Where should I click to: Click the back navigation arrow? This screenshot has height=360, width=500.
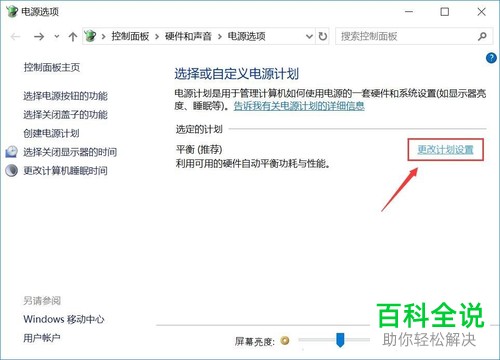[x=15, y=36]
